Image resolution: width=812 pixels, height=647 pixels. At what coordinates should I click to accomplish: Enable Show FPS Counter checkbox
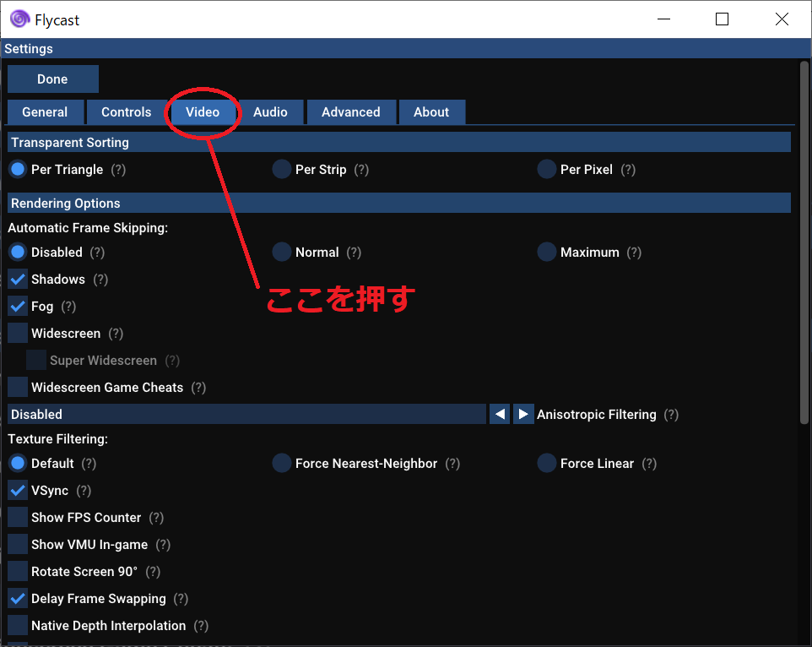pos(18,517)
